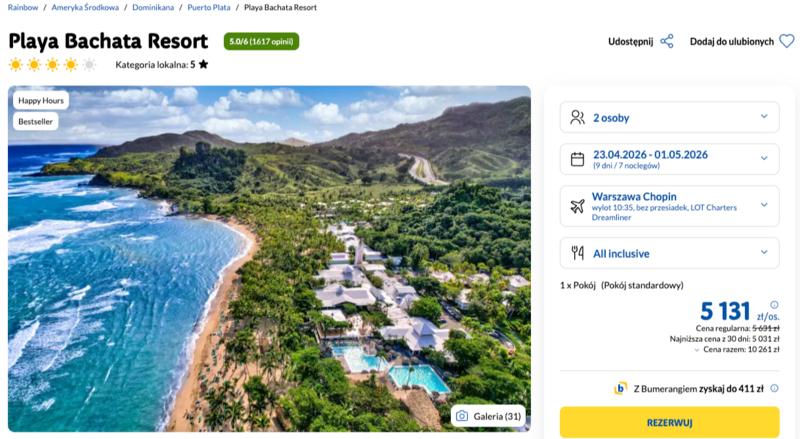Navigate to Ameryka Środkowa breadcrumb
800x439 pixels.
[x=85, y=7]
